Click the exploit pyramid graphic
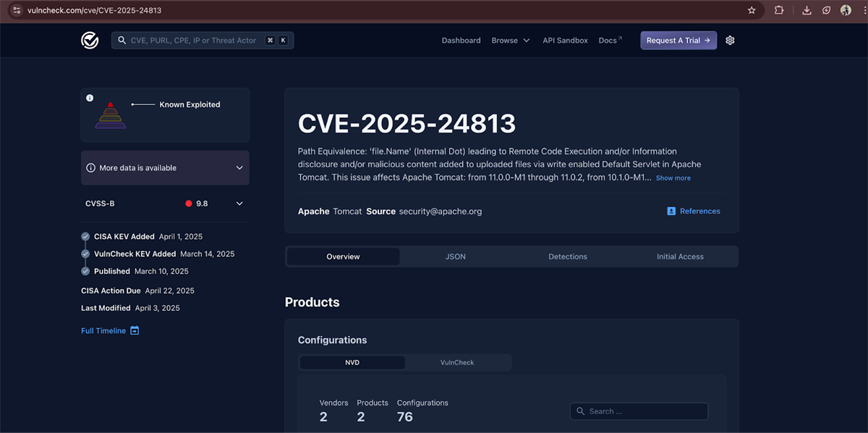Image resolution: width=868 pixels, height=433 pixels. pyautogui.click(x=110, y=115)
